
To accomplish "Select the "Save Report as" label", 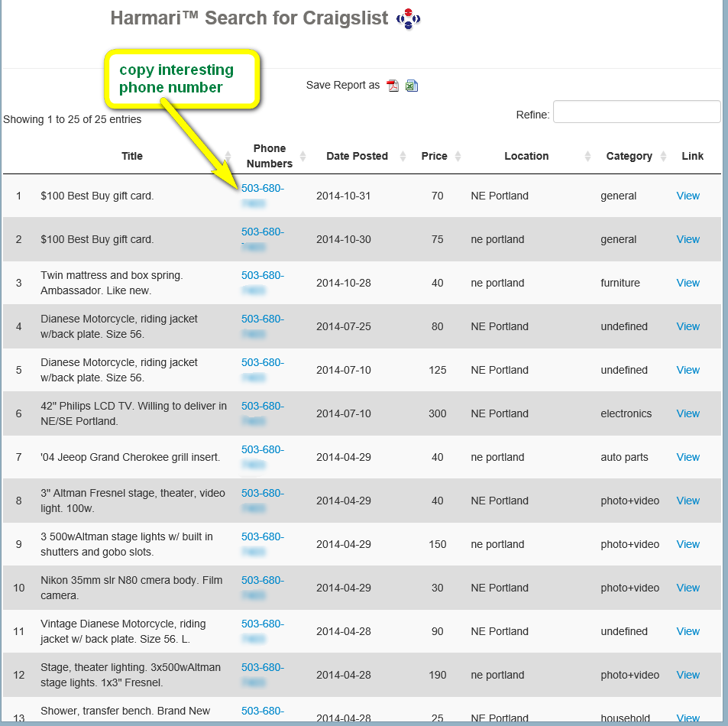I will (x=343, y=86).
